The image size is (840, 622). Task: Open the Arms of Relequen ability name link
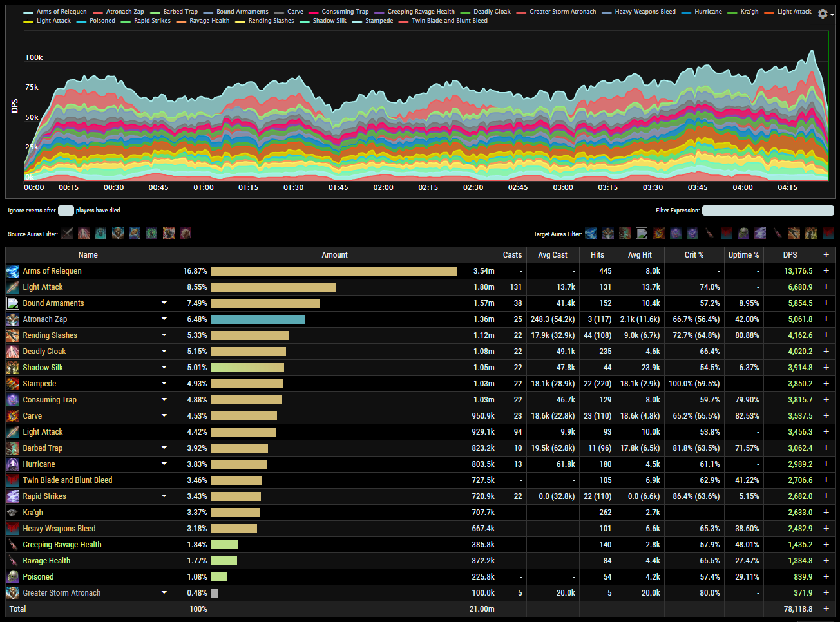tap(52, 271)
